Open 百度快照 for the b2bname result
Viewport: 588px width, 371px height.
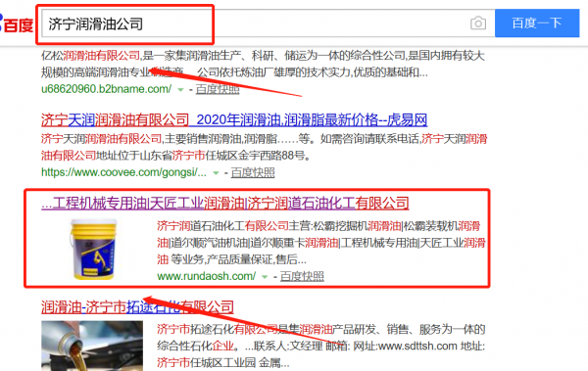click(x=218, y=89)
